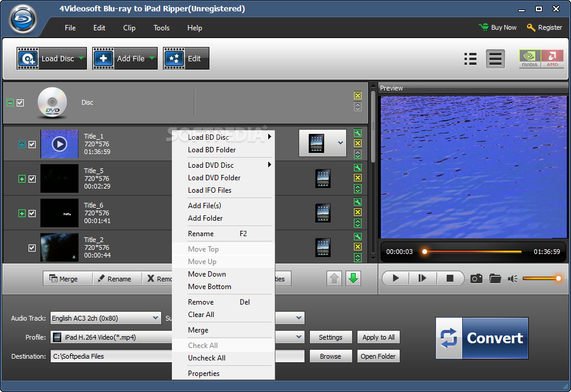Uncheck the Title_5 checkbox
This screenshot has width=571, height=392.
(x=32, y=179)
